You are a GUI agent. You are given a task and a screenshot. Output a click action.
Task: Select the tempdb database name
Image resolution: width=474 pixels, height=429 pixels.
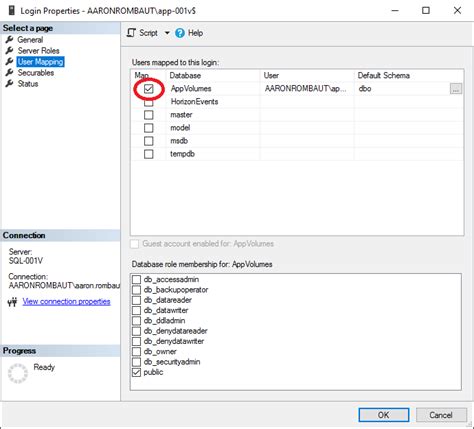click(182, 154)
